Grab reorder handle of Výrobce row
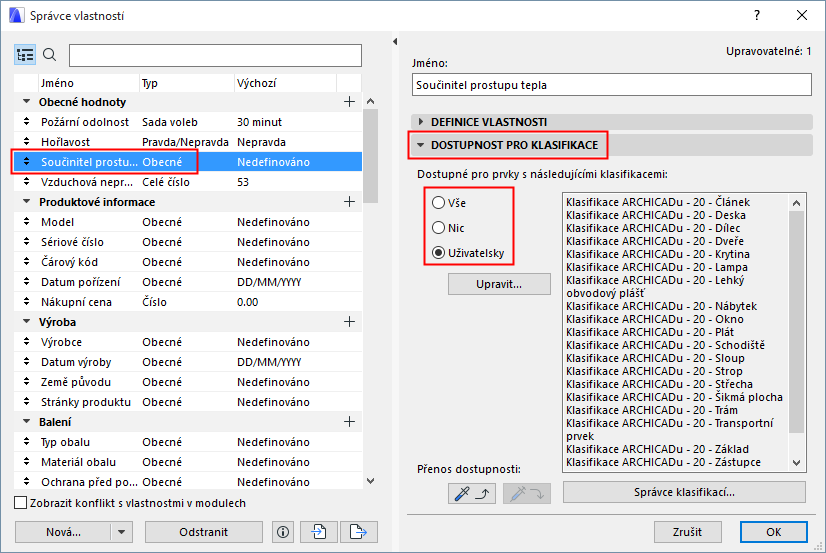The image size is (826, 553). [x=26, y=342]
